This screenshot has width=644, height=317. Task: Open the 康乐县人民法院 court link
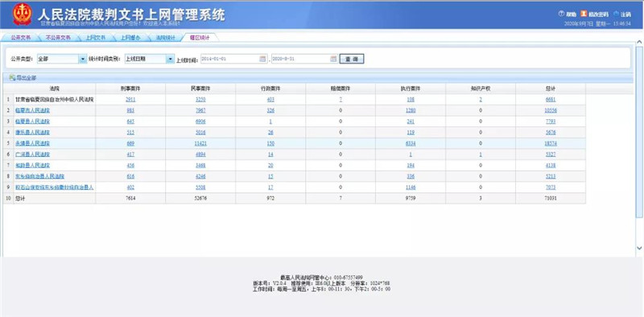pyautogui.click(x=32, y=133)
